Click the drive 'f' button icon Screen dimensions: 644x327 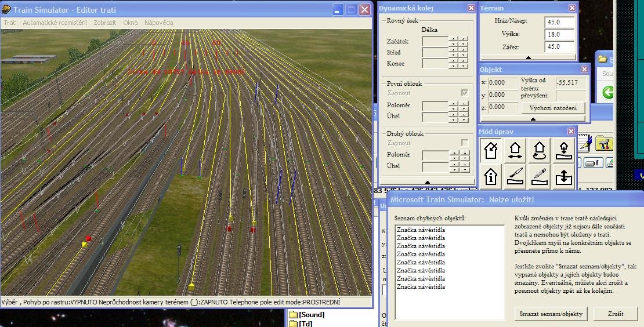click(593, 163)
